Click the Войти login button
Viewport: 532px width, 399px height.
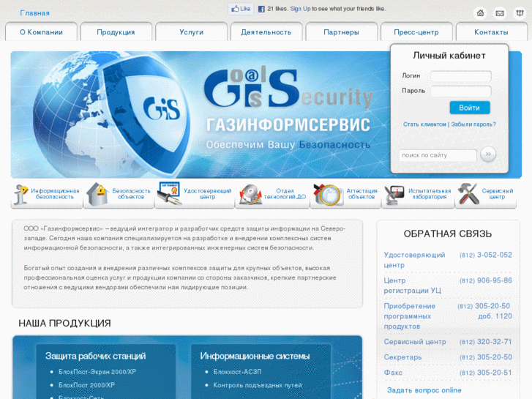pyautogui.click(x=470, y=108)
